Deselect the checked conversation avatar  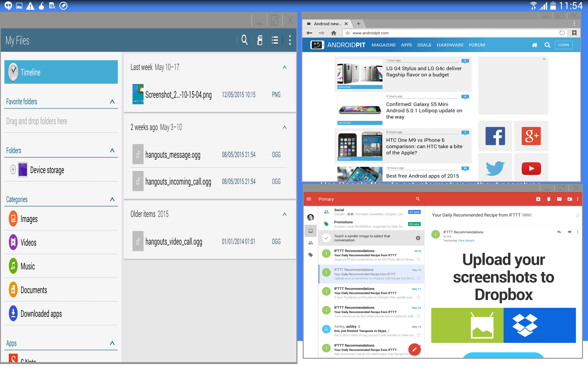[326, 238]
